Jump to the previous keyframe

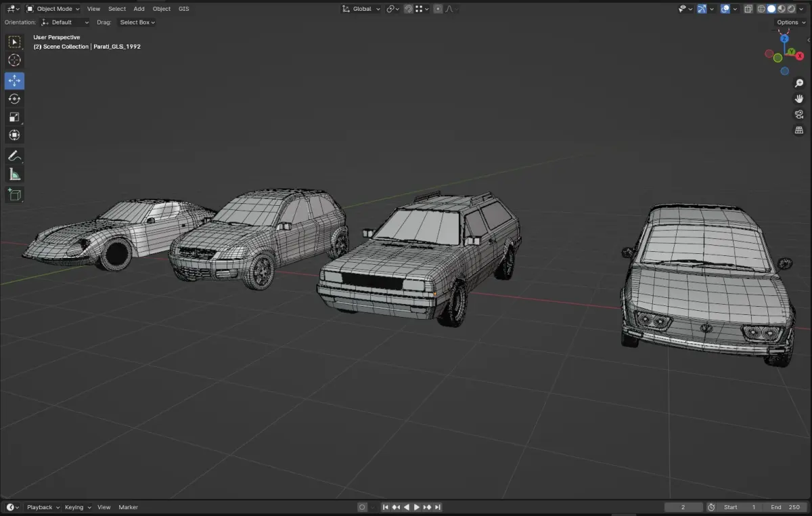coord(396,507)
